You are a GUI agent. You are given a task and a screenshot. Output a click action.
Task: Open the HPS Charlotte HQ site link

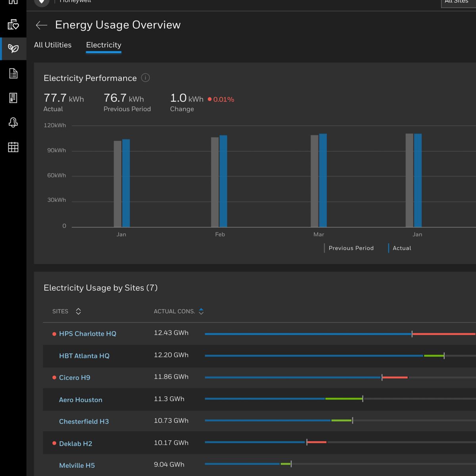(x=88, y=334)
